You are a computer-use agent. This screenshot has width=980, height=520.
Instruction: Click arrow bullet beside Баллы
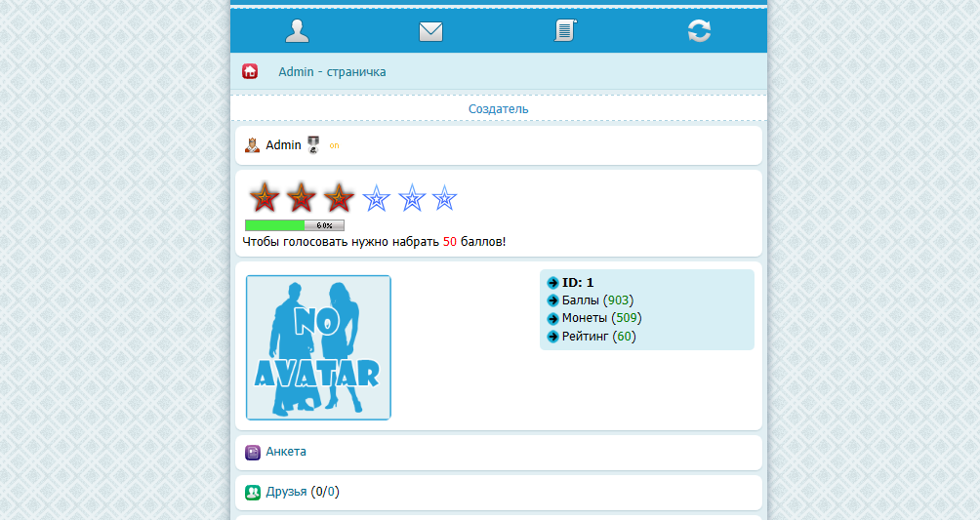pyautogui.click(x=552, y=300)
